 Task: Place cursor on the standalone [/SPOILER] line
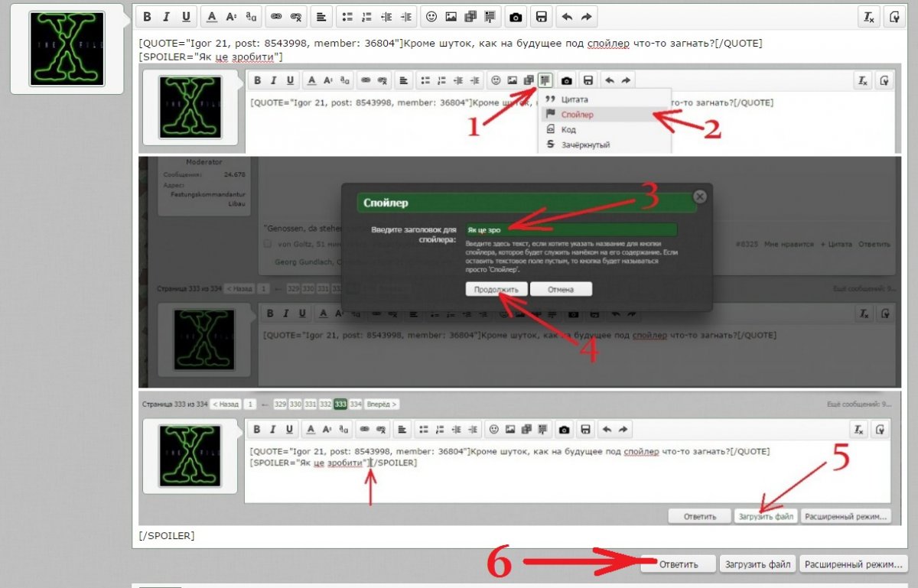point(167,536)
